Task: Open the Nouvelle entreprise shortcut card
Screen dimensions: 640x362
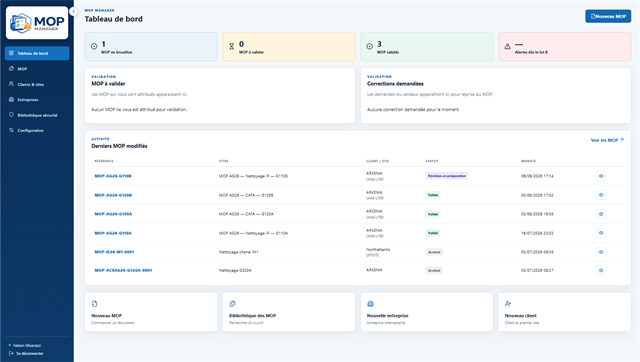Action: [x=427, y=312]
